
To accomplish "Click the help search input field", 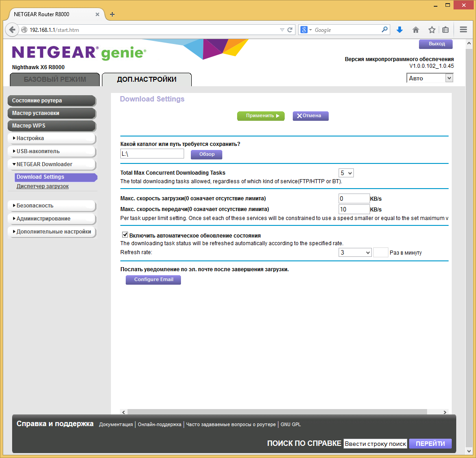I will click(x=375, y=444).
